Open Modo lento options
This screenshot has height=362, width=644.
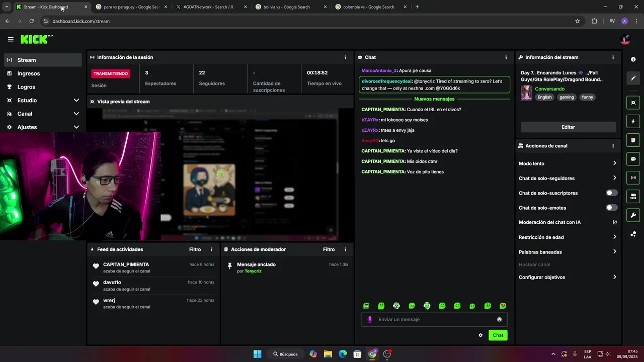point(568,163)
